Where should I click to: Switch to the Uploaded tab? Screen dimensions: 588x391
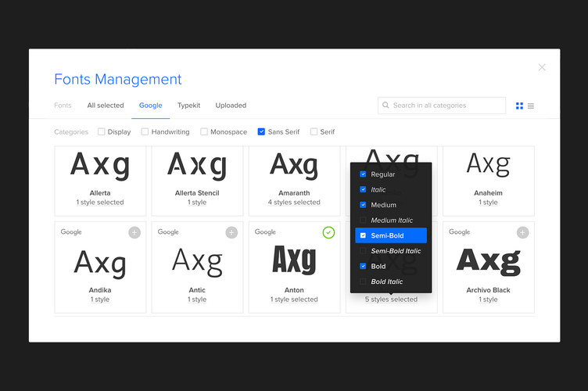click(x=231, y=106)
